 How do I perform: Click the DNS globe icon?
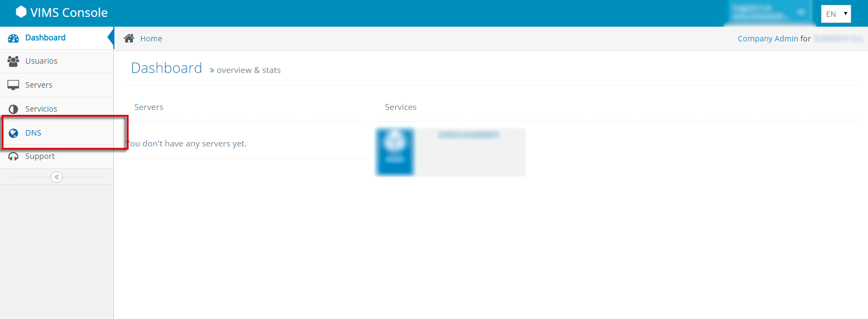[x=14, y=133]
